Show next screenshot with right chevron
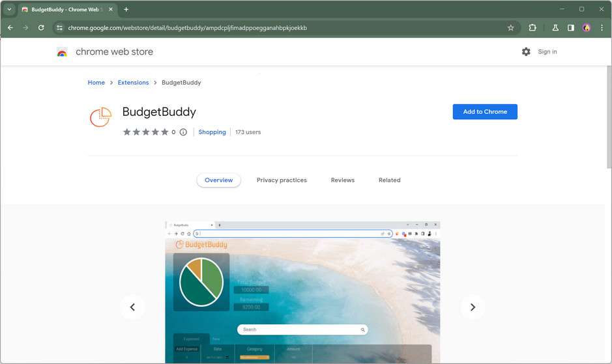The image size is (612, 364). [473, 307]
